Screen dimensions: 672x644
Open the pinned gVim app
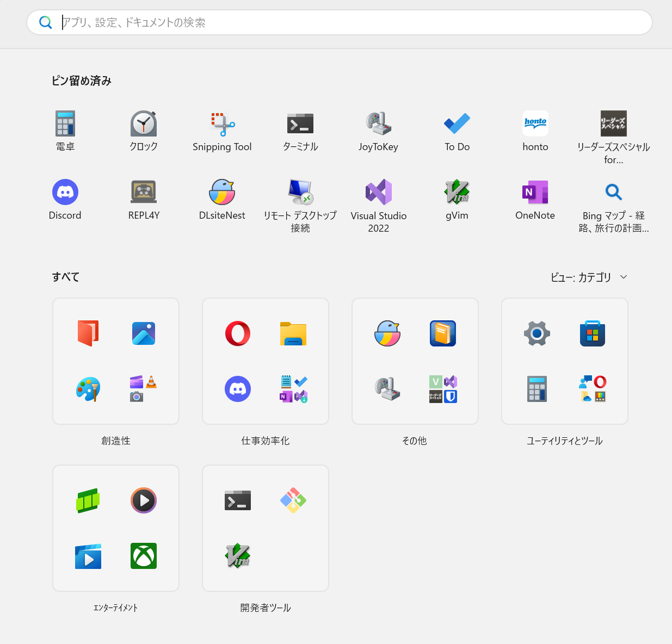[x=457, y=200]
